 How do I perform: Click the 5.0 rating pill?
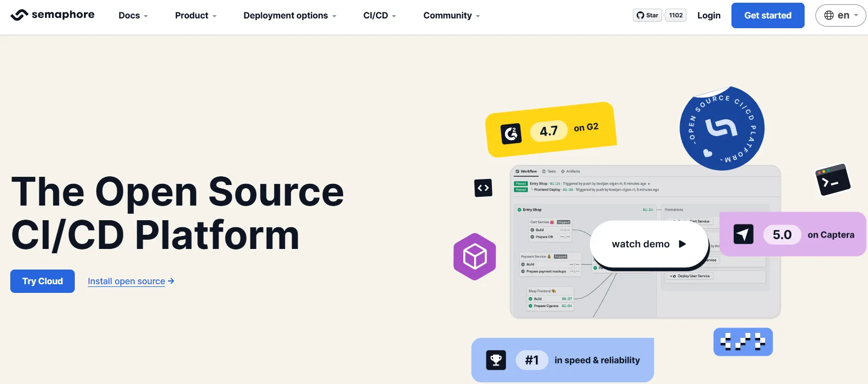pos(782,234)
